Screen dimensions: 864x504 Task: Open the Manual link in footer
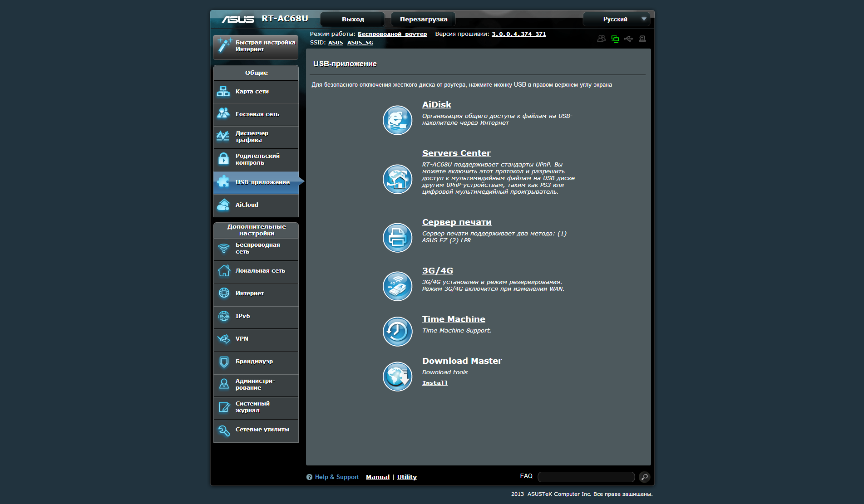pos(378,477)
